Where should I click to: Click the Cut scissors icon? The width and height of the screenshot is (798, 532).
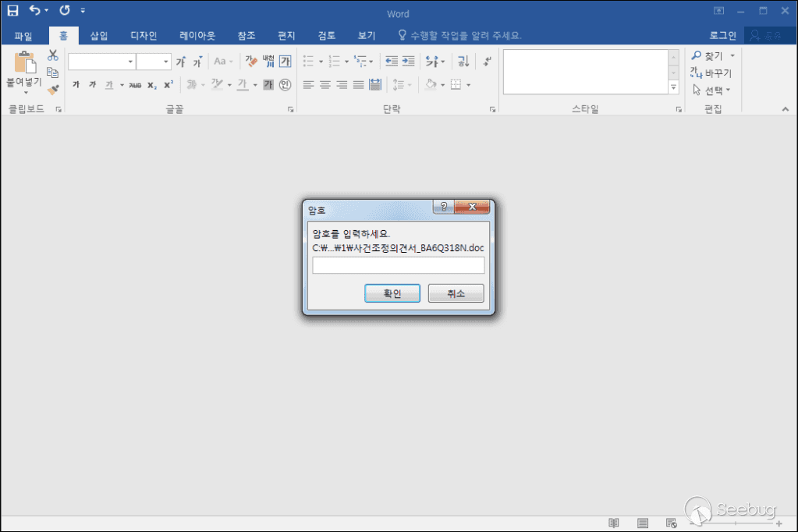pos(53,55)
